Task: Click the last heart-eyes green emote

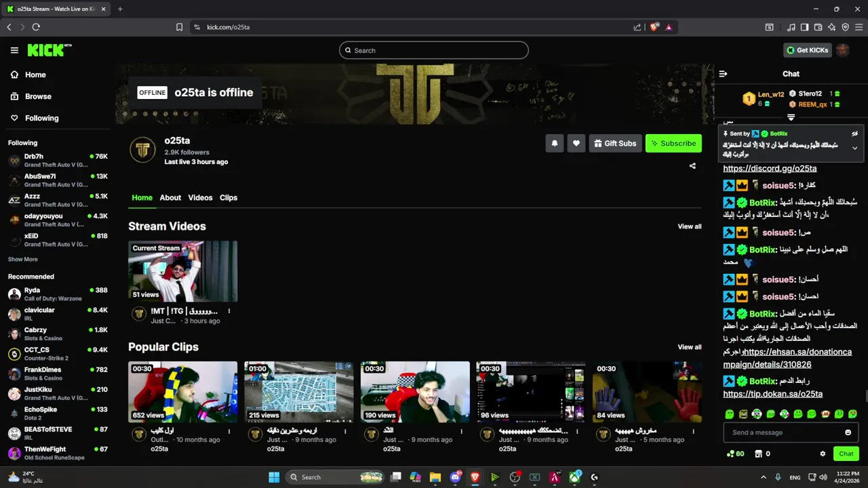Action: point(852,414)
